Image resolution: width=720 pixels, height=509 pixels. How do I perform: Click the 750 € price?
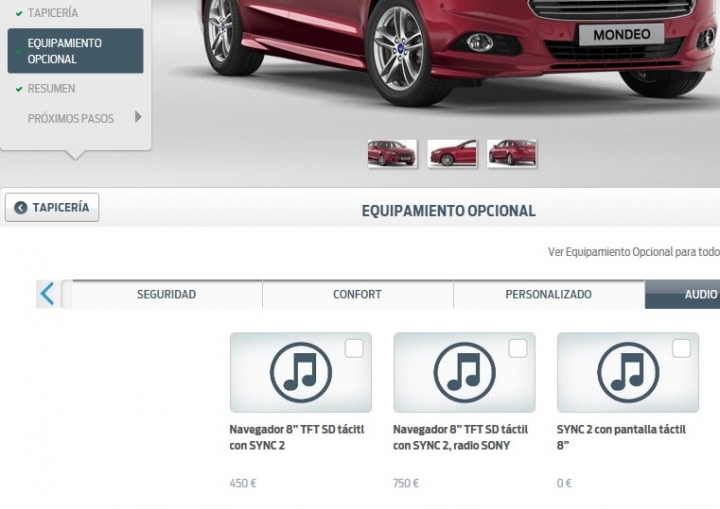[406, 483]
